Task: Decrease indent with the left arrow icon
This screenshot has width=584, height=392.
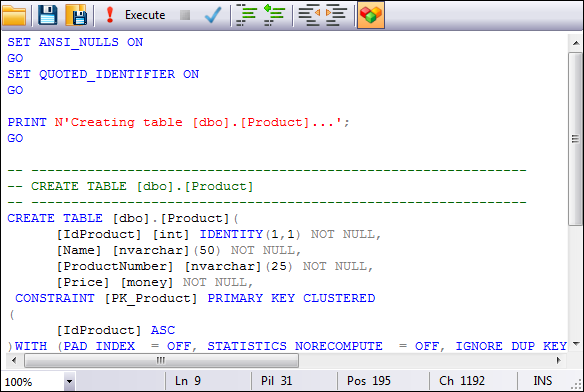Action: [x=309, y=15]
